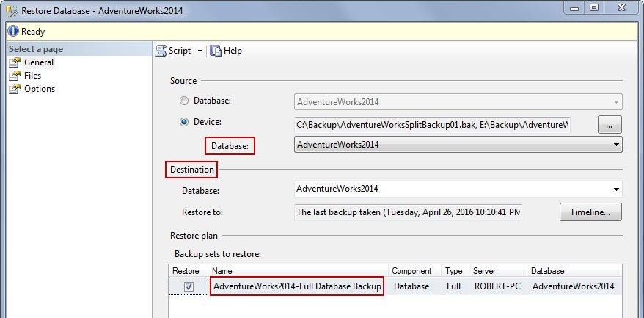Click the Help book icon
Viewport: 644px width, 318px height.
tap(215, 51)
